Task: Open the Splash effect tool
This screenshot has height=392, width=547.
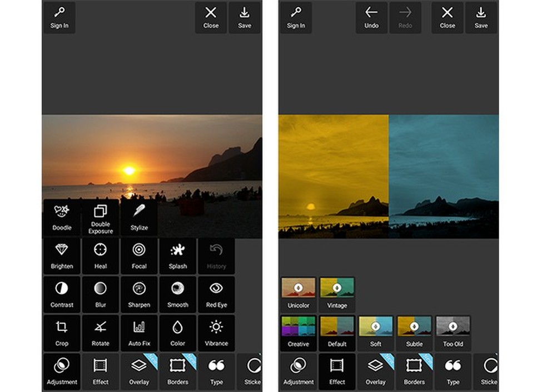Action: coord(177,256)
